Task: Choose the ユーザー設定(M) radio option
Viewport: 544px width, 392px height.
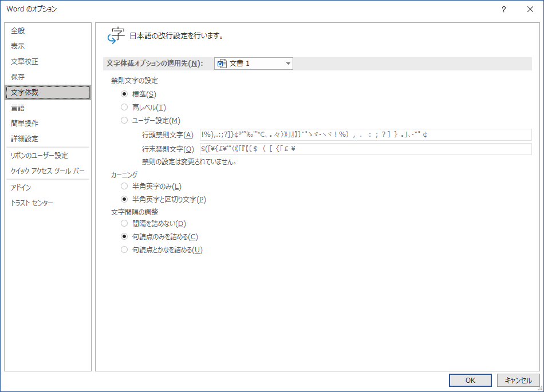Action: coord(124,120)
